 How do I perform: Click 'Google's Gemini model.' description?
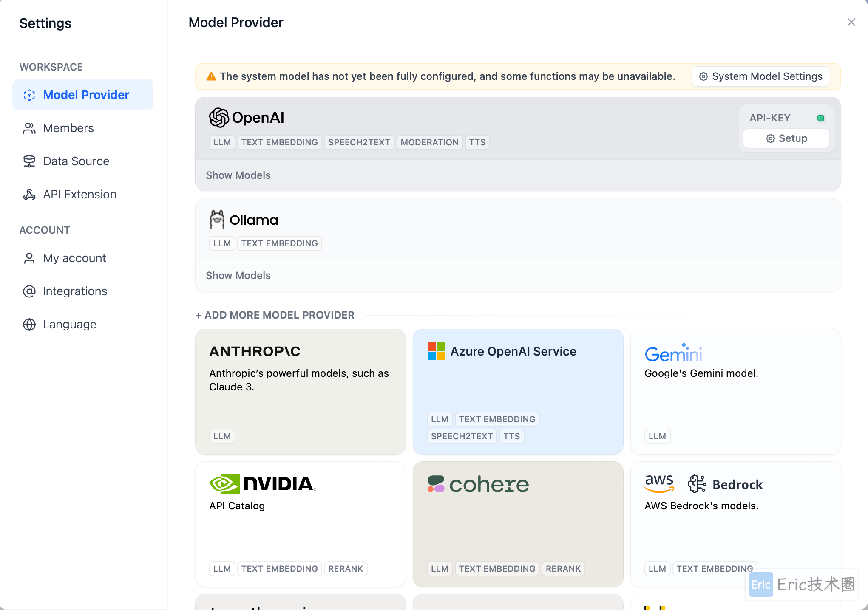click(701, 373)
